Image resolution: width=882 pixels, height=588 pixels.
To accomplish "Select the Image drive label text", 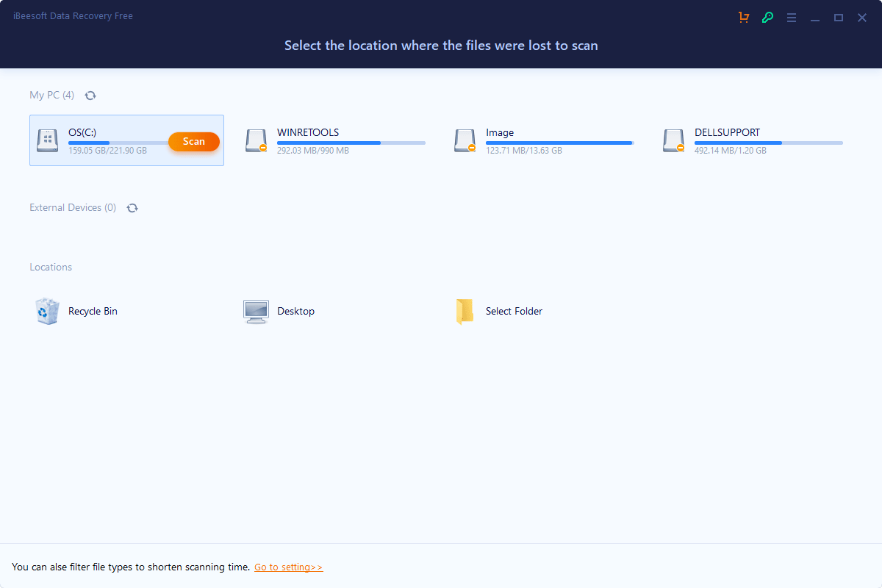I will pyautogui.click(x=500, y=133).
